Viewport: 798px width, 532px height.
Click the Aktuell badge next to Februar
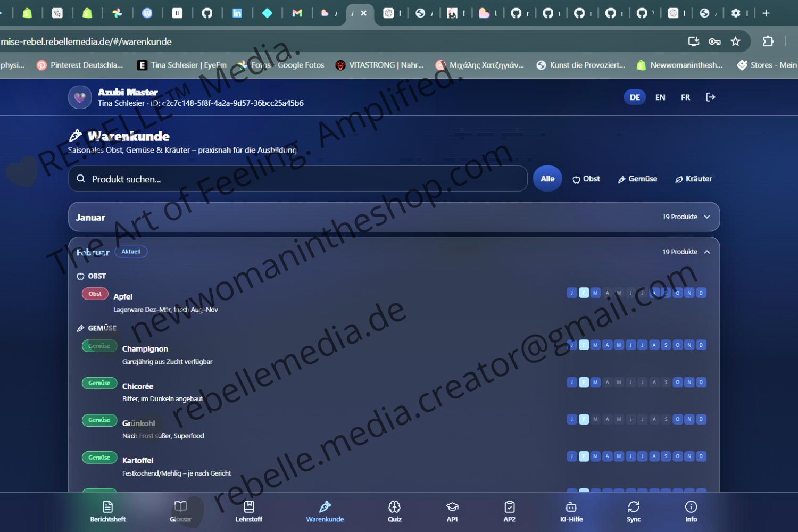pos(131,251)
